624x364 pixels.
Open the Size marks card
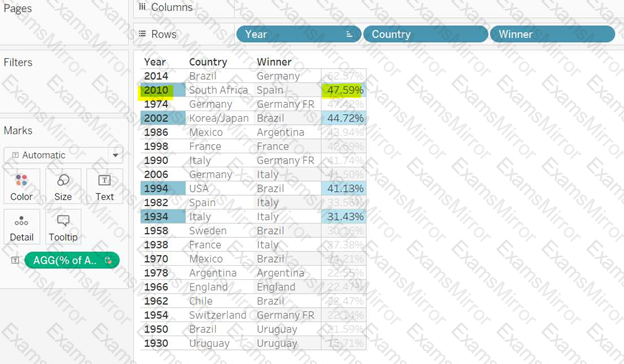(63, 187)
